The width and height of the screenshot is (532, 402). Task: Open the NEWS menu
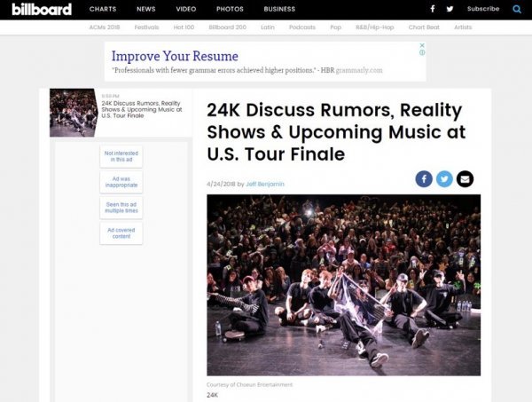coord(146,9)
